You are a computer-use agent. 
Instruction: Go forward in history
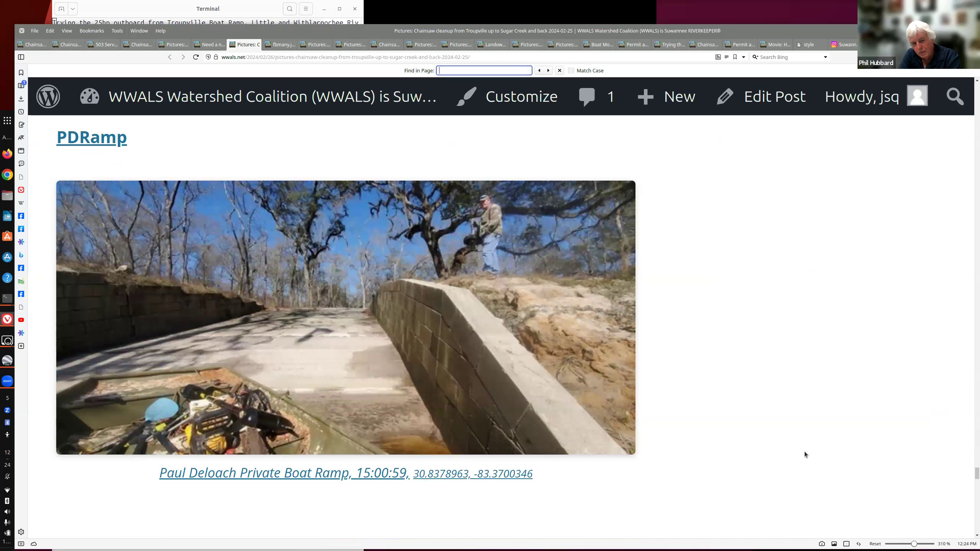[183, 57]
